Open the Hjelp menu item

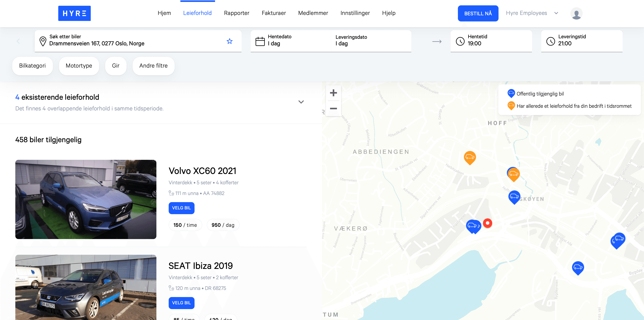pos(389,13)
